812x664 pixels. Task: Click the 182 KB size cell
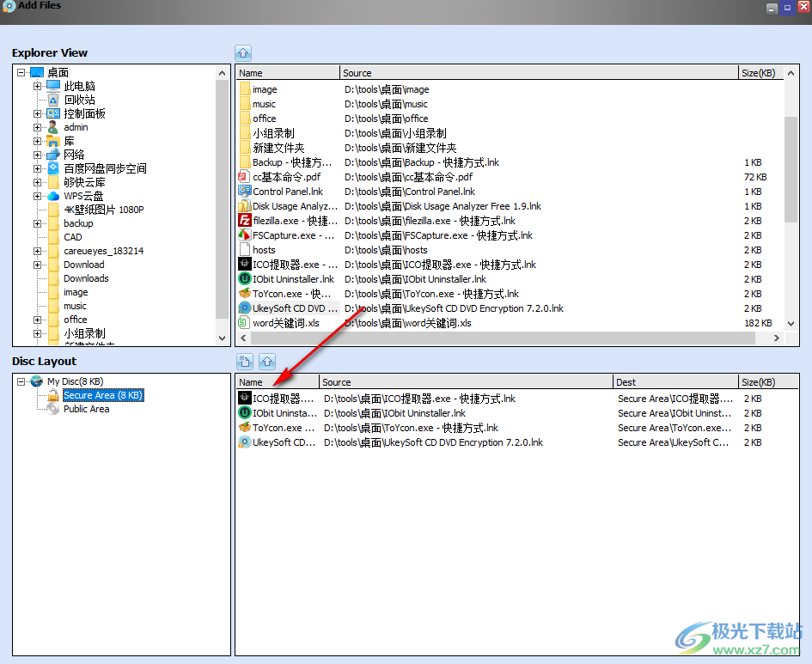pyautogui.click(x=758, y=323)
